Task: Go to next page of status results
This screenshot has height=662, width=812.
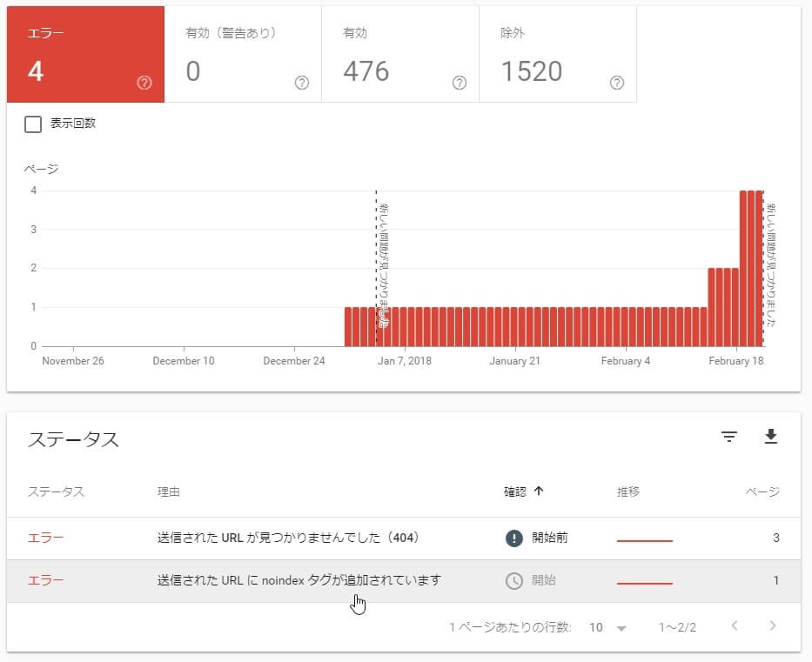Action: coord(772,626)
